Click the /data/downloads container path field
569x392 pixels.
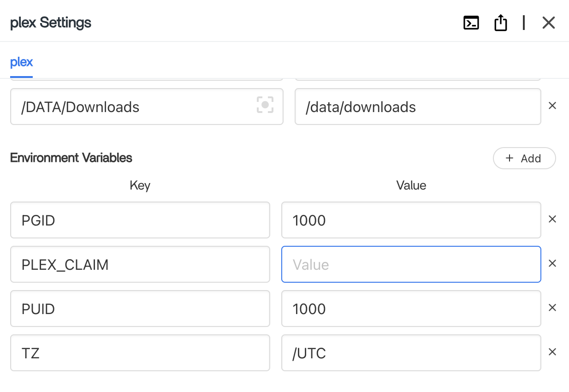pos(418,107)
